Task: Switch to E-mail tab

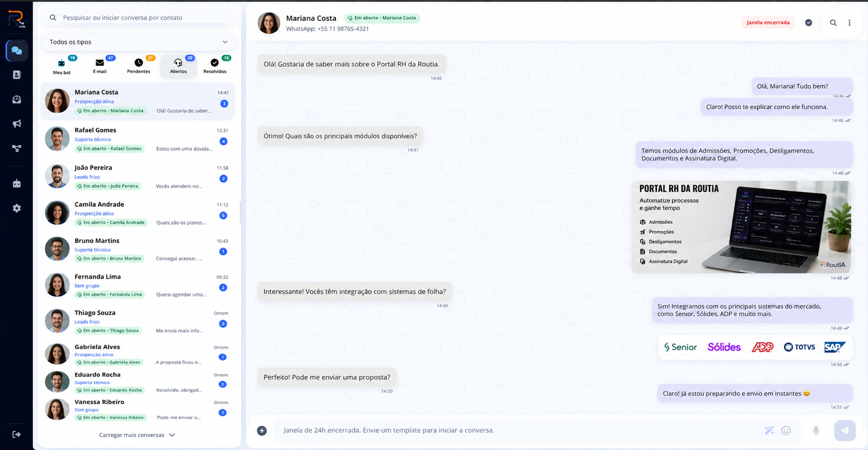Action: coord(100,66)
